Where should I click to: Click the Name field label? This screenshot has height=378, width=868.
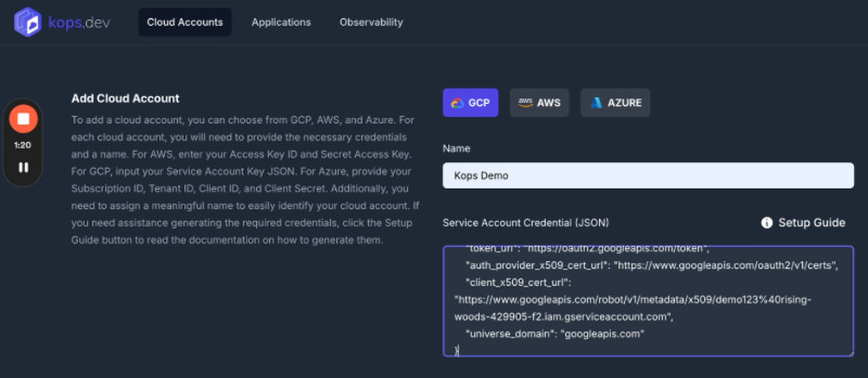tap(457, 148)
